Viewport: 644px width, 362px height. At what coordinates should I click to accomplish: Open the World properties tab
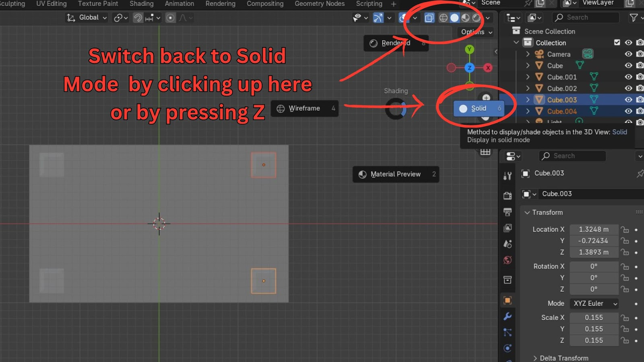508,260
